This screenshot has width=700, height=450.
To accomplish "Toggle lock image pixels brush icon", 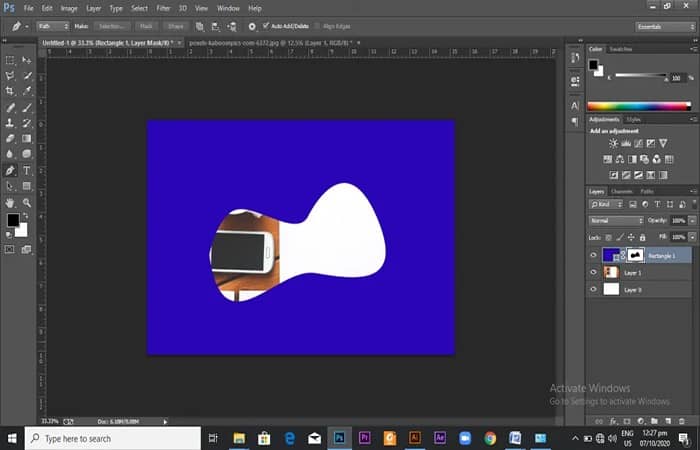I will [620, 238].
